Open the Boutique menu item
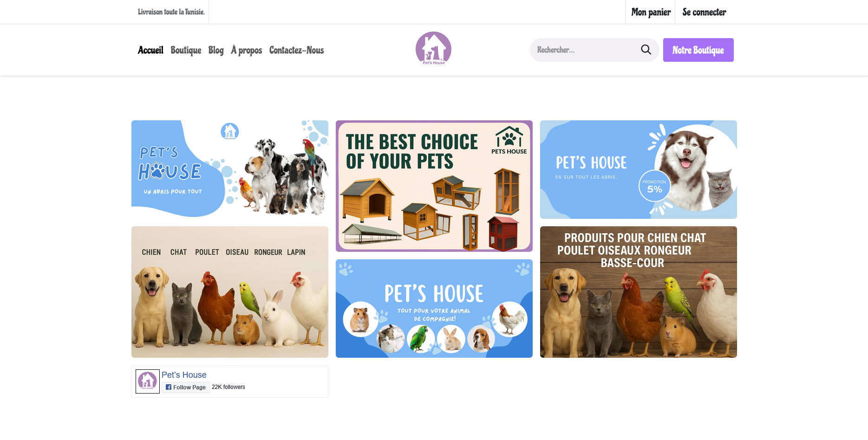The width and height of the screenshot is (868, 440). tap(186, 50)
